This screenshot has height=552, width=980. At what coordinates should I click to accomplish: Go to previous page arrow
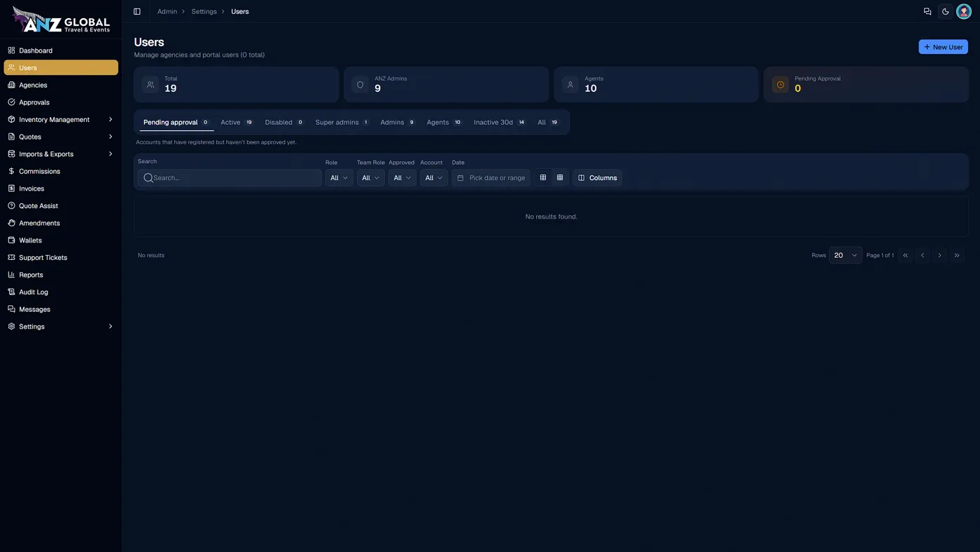[923, 256]
